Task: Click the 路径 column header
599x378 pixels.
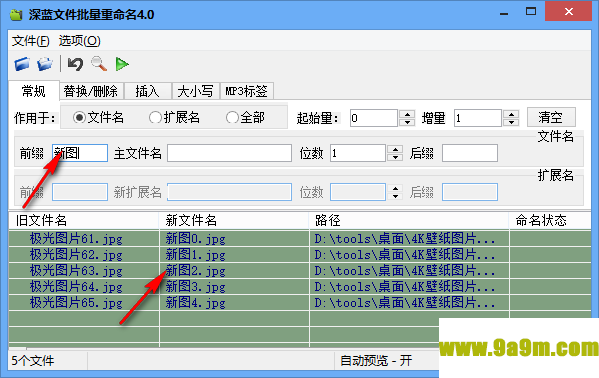Action: (x=409, y=220)
